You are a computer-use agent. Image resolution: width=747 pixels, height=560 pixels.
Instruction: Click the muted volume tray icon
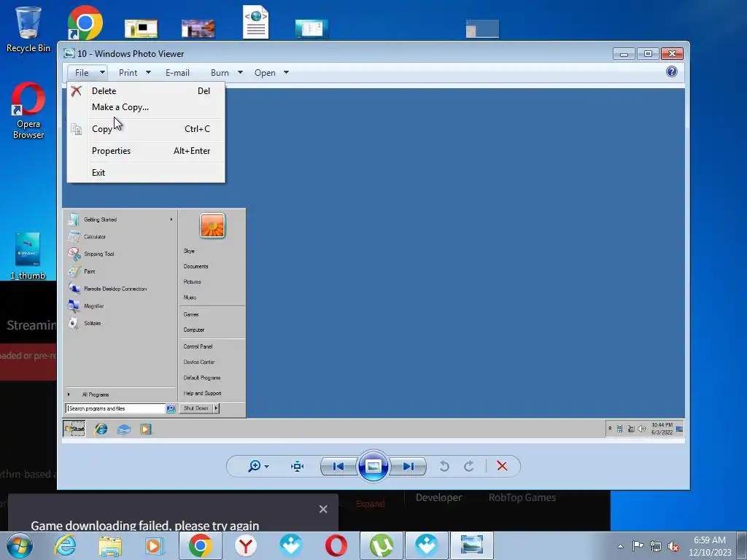[x=673, y=547]
